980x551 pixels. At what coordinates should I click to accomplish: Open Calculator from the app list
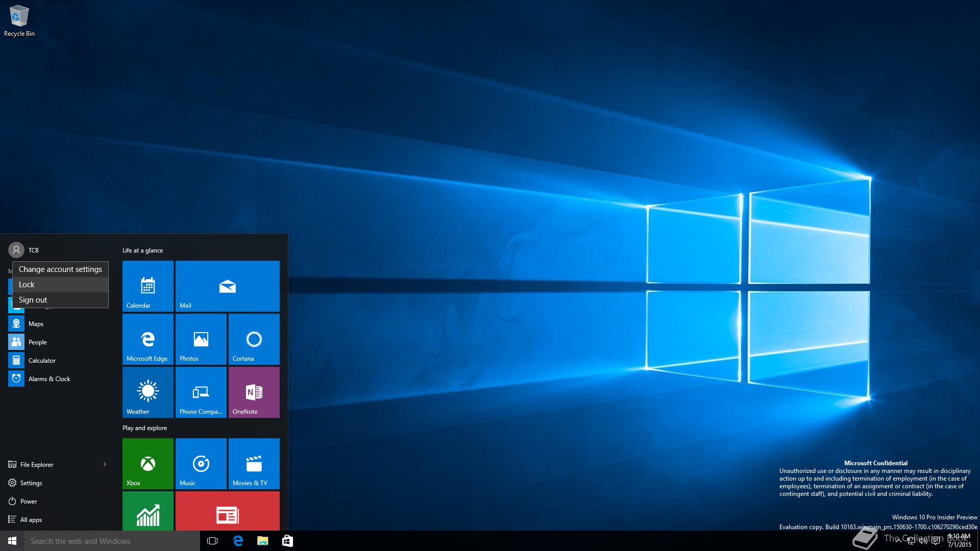pos(59,360)
